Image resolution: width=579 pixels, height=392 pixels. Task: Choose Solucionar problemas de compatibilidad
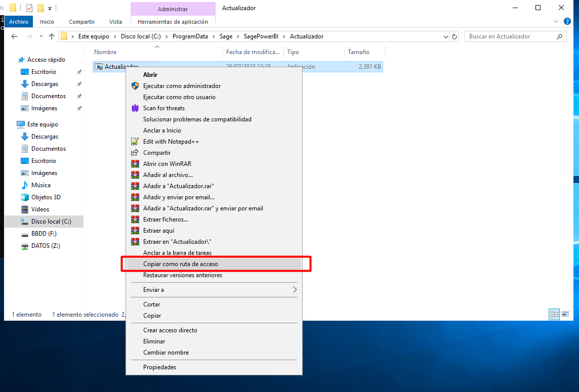pos(214,119)
